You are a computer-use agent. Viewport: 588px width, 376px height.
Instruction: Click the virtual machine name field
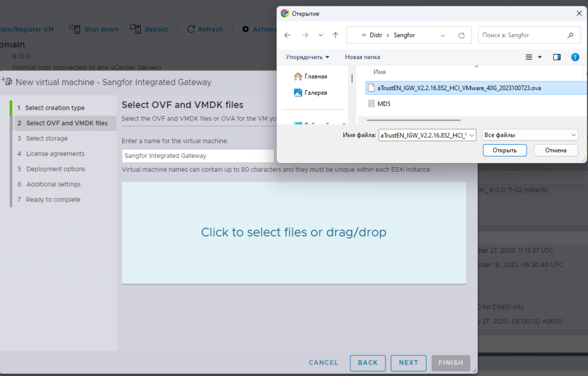coord(198,156)
